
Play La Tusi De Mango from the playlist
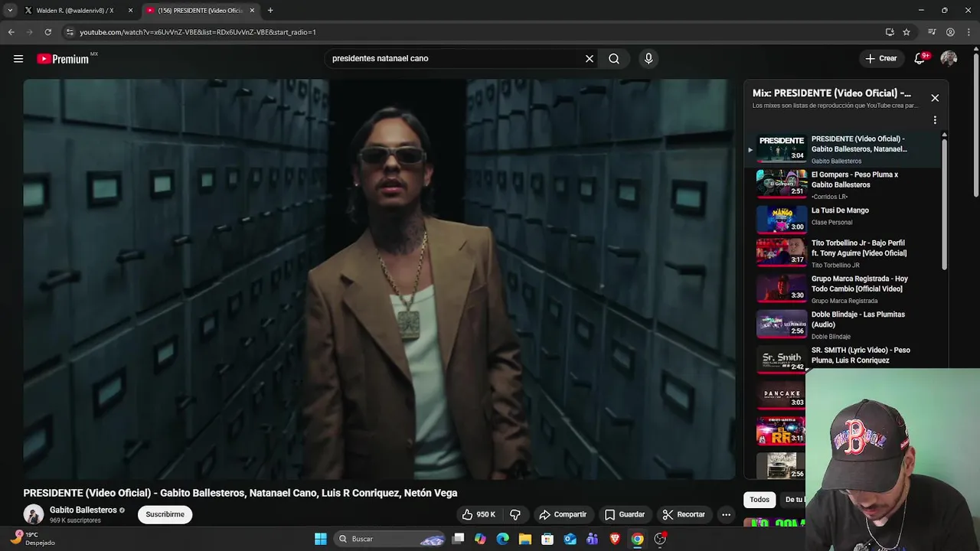tap(846, 220)
